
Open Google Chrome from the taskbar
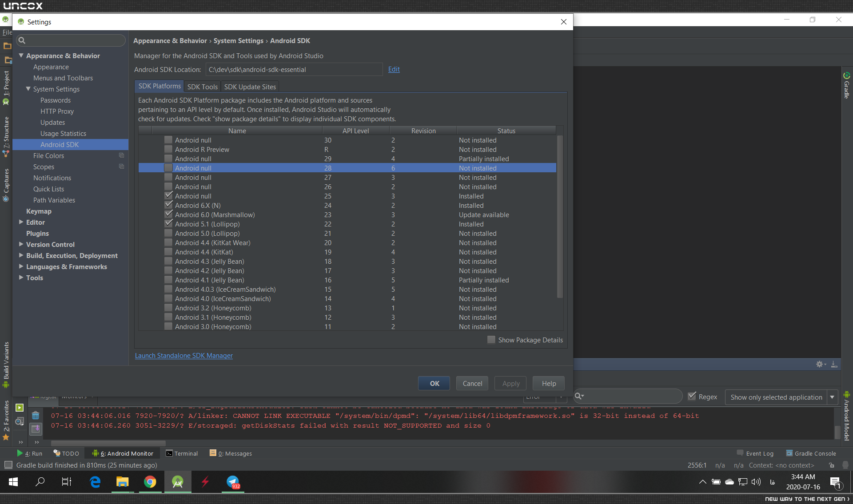[x=150, y=482]
